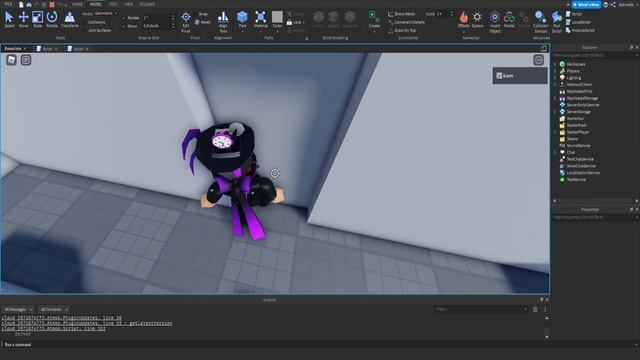Insert a new LocalScript
This screenshot has height=360, width=640.
click(578, 22)
